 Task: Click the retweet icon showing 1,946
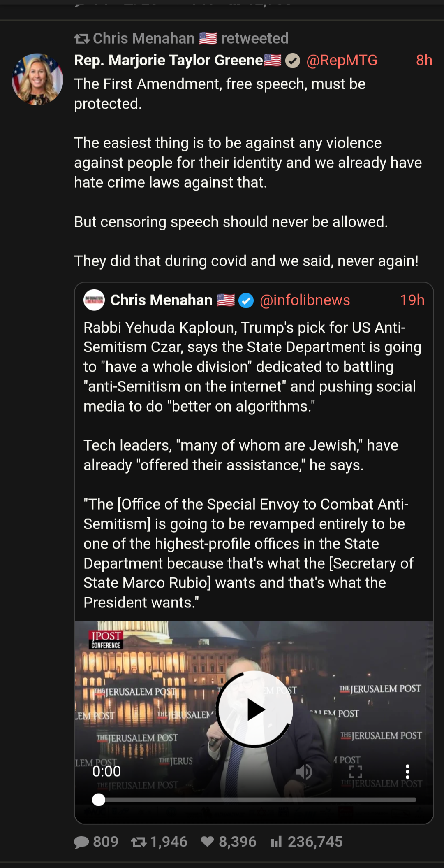click(x=139, y=842)
